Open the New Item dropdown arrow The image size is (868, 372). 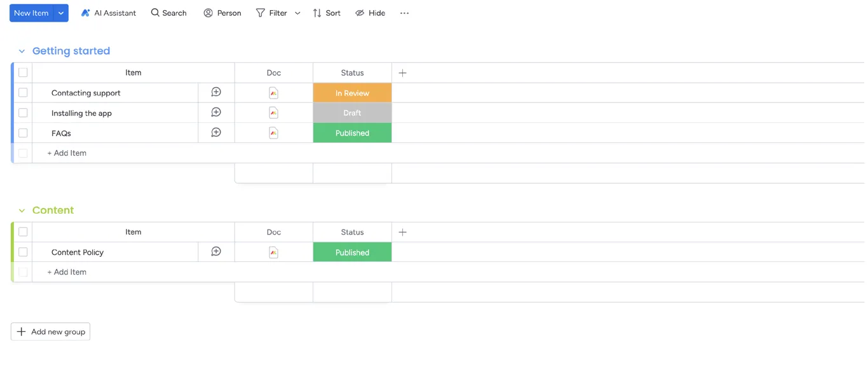(61, 13)
